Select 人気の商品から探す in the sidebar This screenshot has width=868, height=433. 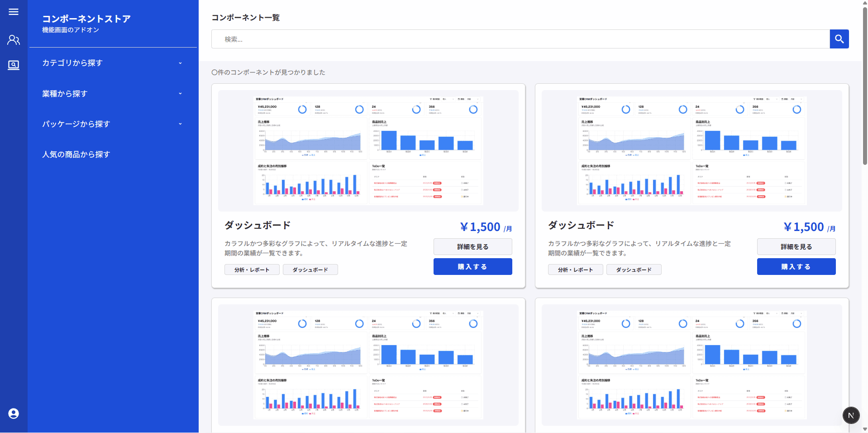(76, 154)
